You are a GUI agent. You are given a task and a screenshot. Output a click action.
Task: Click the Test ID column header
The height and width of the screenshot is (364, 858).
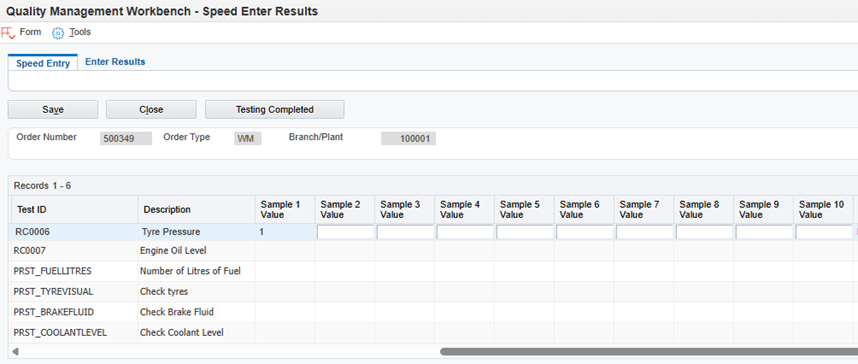(74, 210)
